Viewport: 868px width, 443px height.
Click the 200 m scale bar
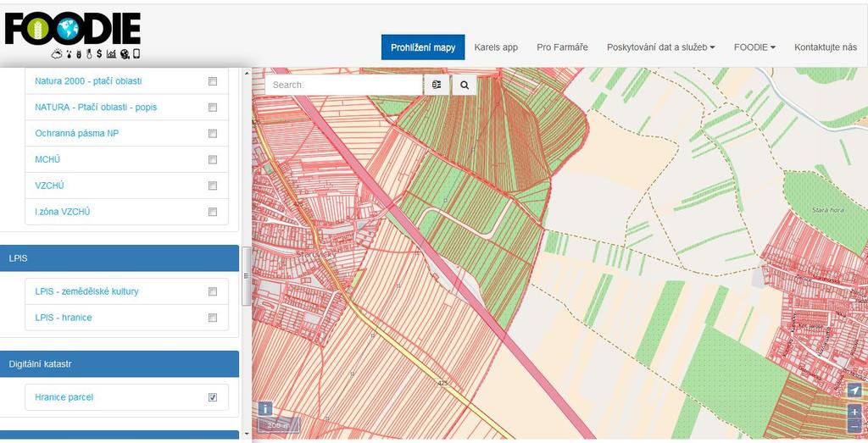278,425
